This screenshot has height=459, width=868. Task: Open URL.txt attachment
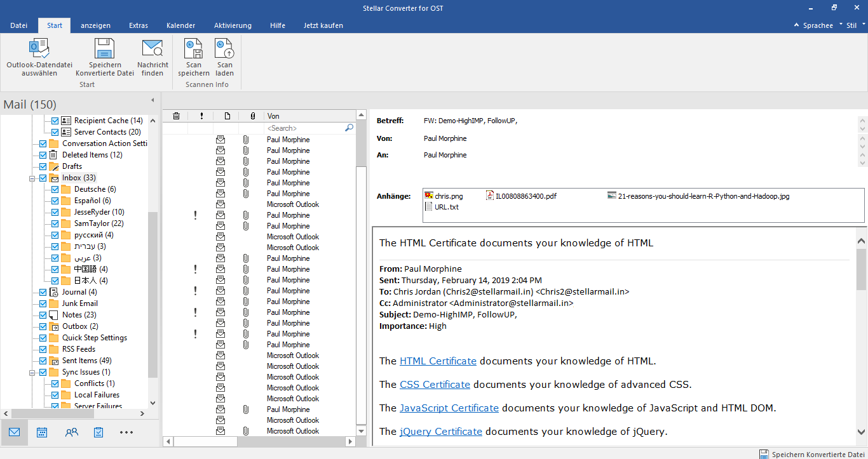click(x=442, y=207)
